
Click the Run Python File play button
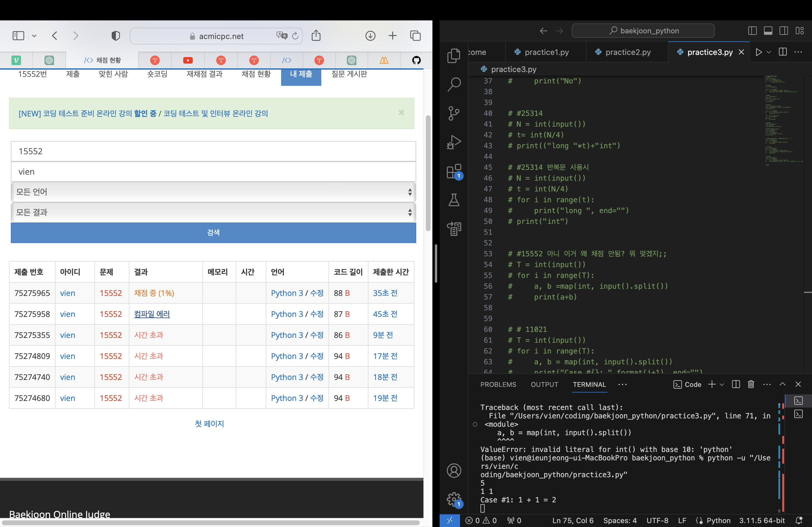759,52
